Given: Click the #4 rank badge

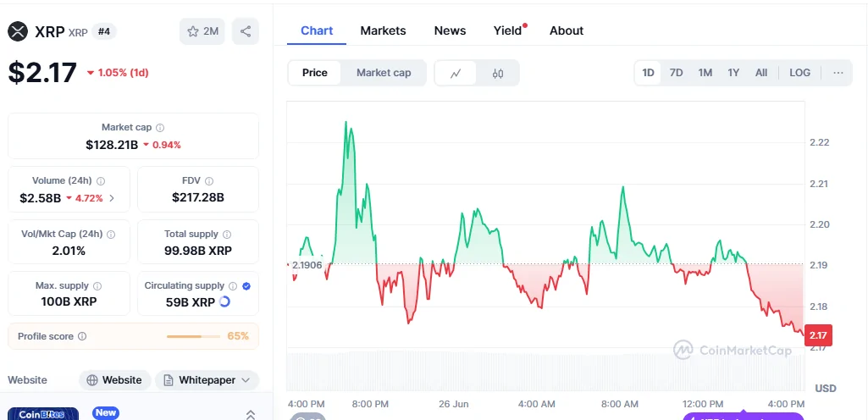Looking at the screenshot, I should (104, 31).
